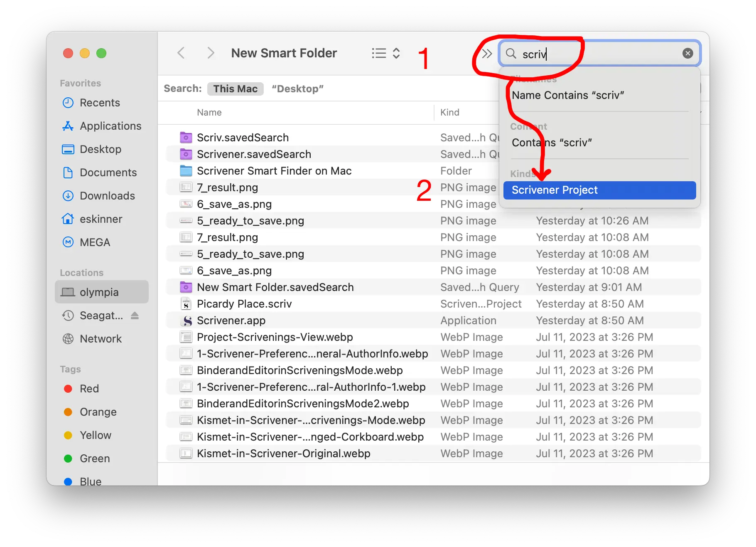
Task: Sort by the Name column header
Action: pyautogui.click(x=209, y=112)
